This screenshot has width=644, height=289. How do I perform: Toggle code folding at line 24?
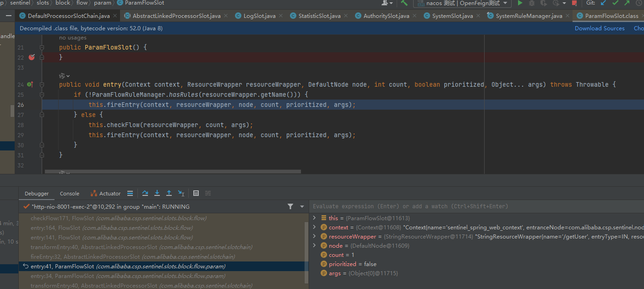point(42,84)
